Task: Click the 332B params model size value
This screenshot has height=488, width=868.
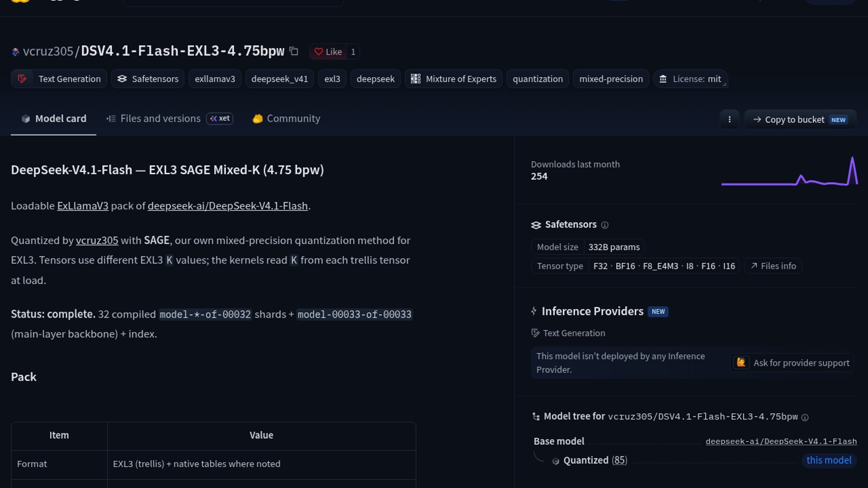Action: tap(614, 247)
